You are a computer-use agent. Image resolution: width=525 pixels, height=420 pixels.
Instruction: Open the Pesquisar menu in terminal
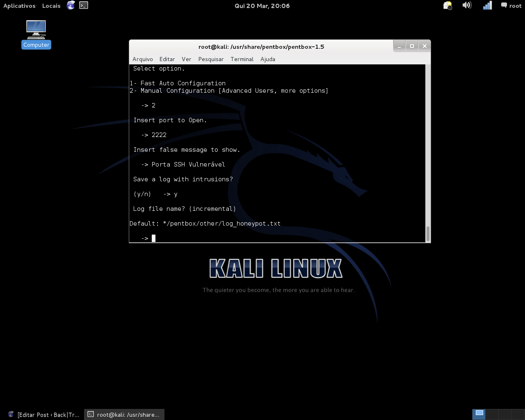211,59
